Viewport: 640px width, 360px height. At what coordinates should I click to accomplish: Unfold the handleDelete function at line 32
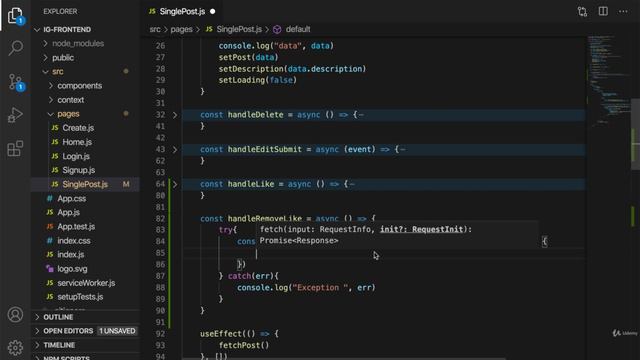[x=175, y=115]
